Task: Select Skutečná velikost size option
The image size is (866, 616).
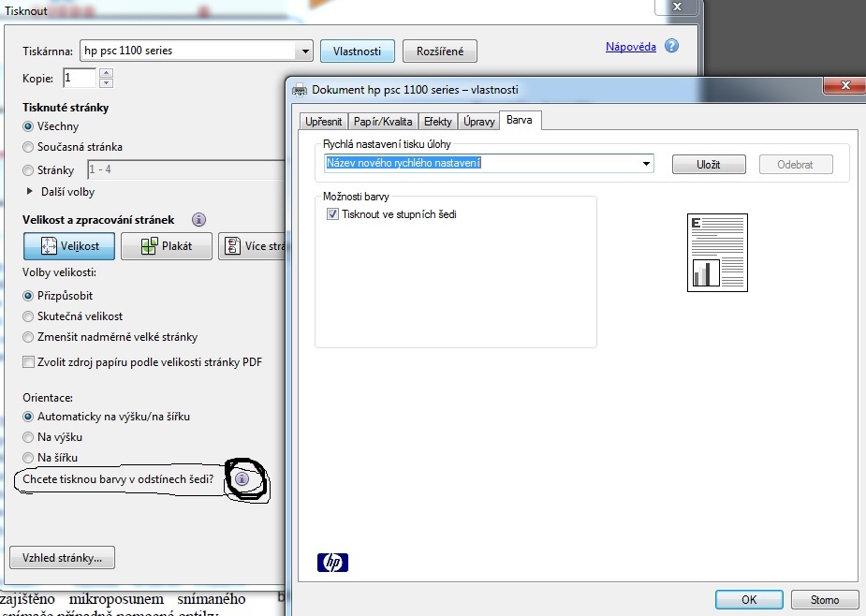Action: (27, 316)
